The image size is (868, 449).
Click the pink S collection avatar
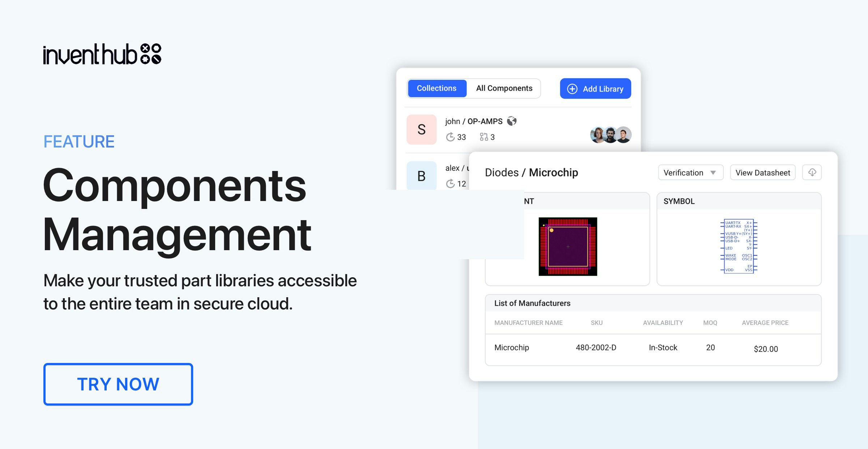[421, 129]
